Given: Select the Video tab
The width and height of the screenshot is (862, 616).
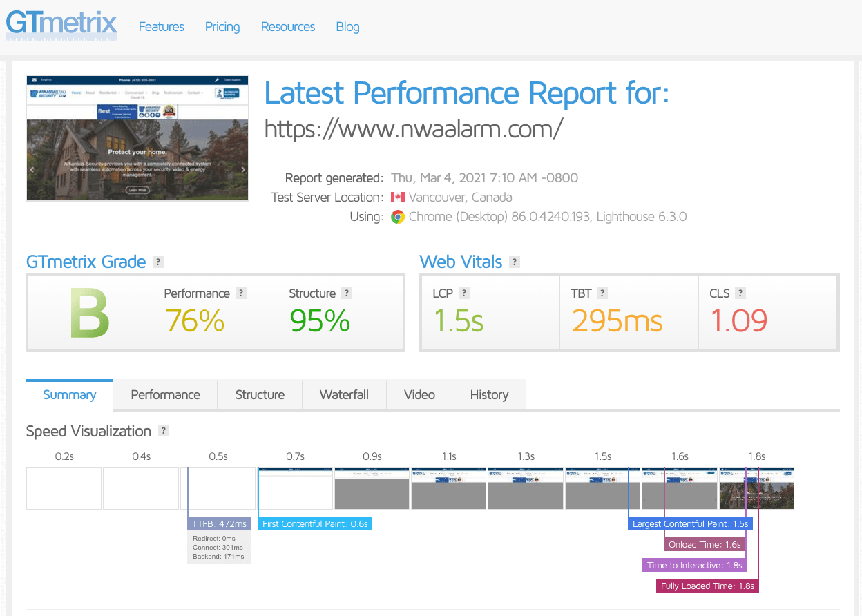Looking at the screenshot, I should pyautogui.click(x=419, y=395).
